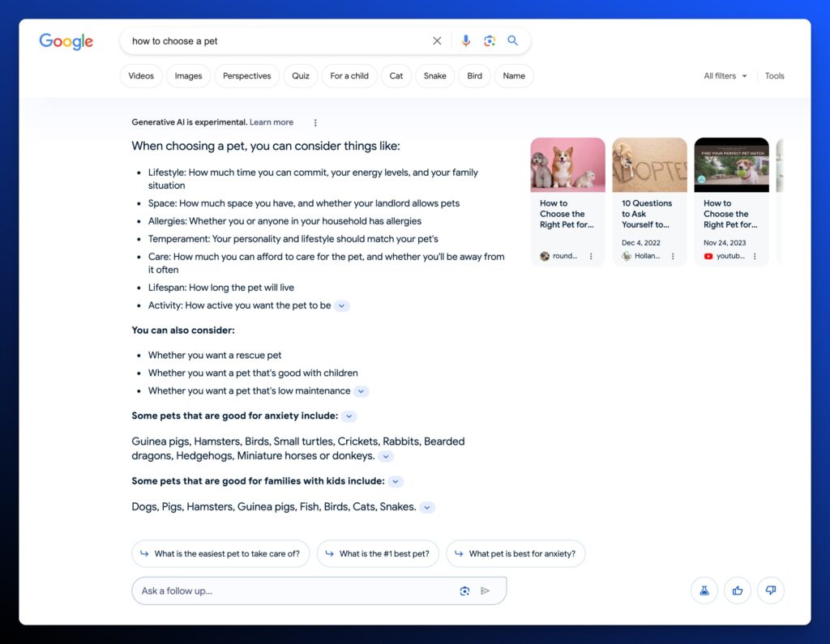The image size is (830, 644).
Task: Expand chevron after 'Cats, Snakes.' list
Action: click(427, 508)
